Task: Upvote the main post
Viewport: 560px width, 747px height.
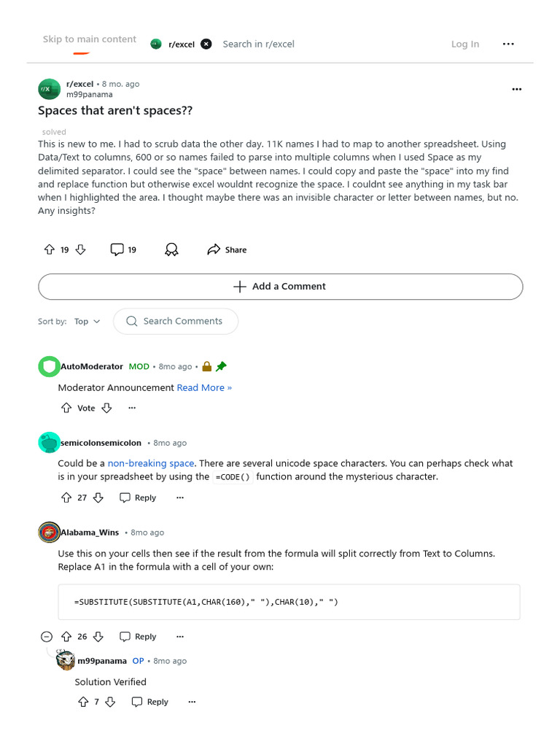Action: coord(50,249)
